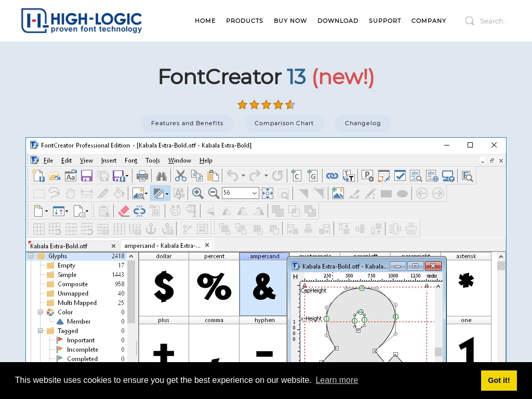Click the category tree scrollbar thumb

(x=131, y=292)
